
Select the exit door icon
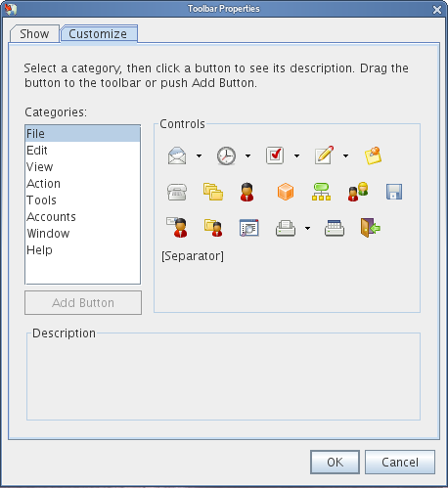tap(371, 228)
